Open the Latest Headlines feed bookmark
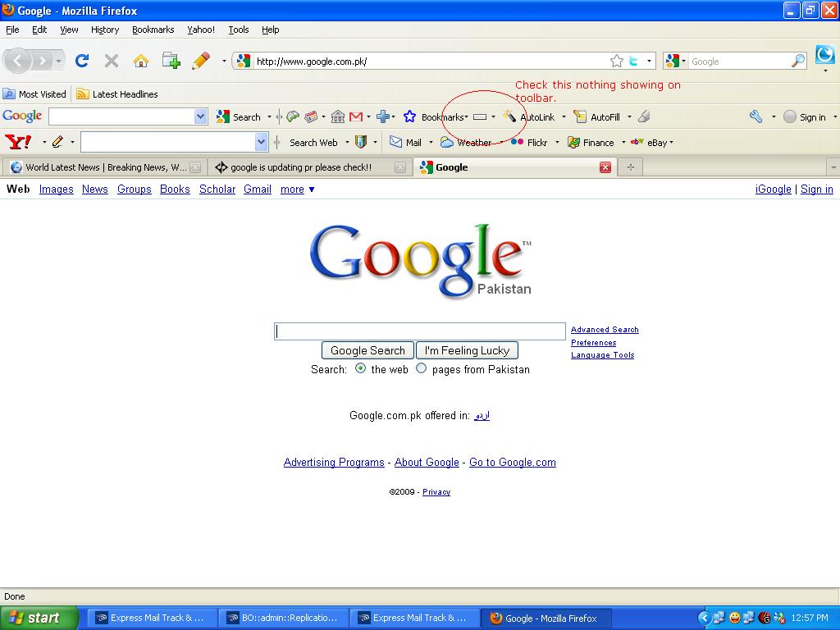Screen dimensions: 840x630 pyautogui.click(x=117, y=94)
